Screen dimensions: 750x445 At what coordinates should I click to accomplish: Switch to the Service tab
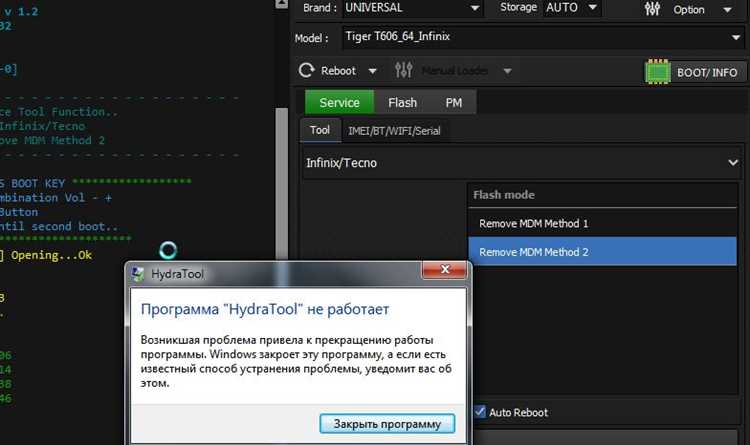pos(340,102)
